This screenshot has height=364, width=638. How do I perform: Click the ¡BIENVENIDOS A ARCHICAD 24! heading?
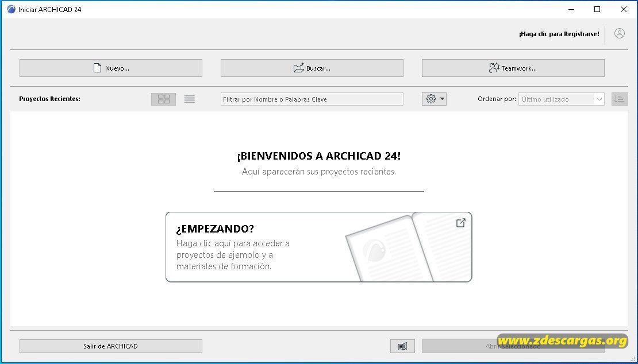[x=318, y=156]
